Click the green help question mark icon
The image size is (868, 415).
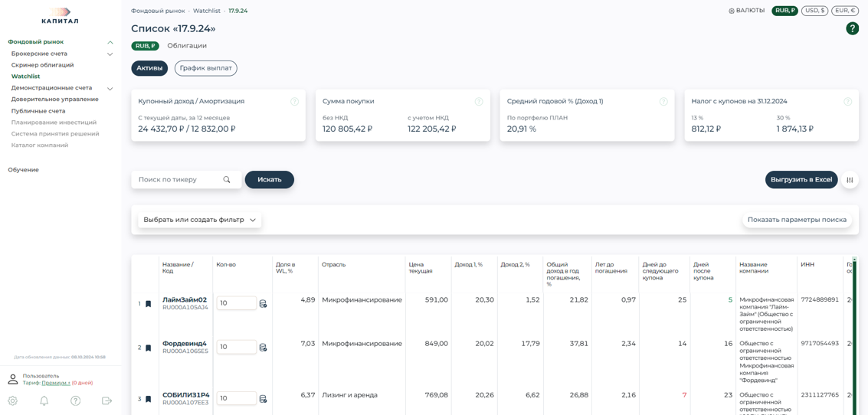tap(852, 28)
